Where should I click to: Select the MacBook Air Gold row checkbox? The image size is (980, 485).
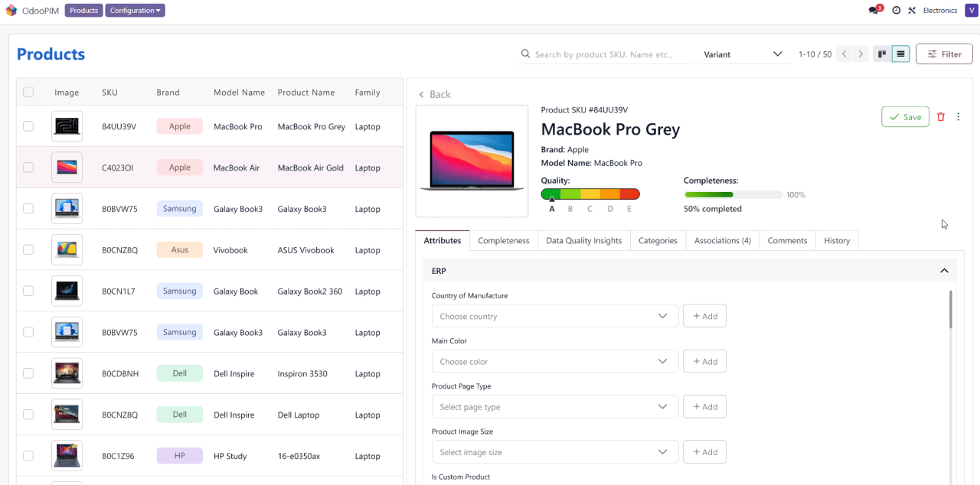tap(28, 168)
